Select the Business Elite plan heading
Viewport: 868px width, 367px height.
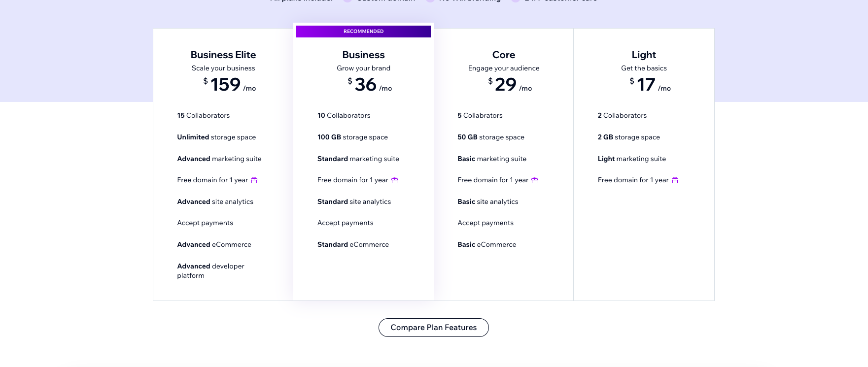pos(223,55)
